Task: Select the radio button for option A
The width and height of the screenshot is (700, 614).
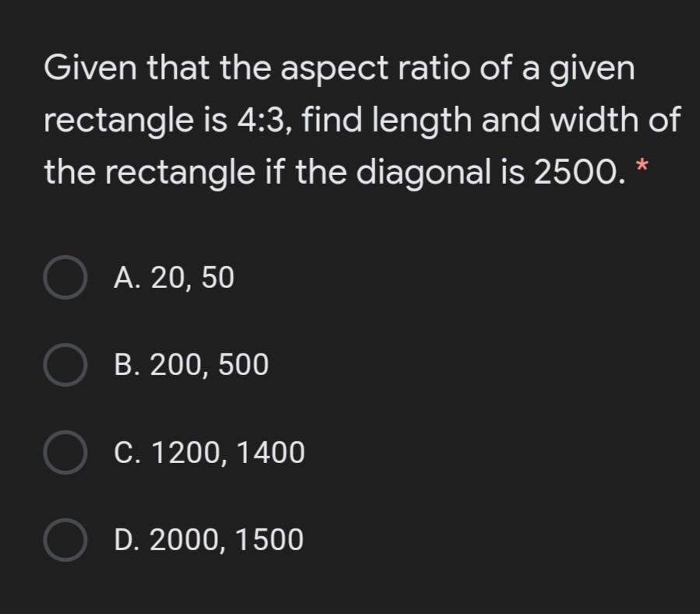Action: click(64, 278)
